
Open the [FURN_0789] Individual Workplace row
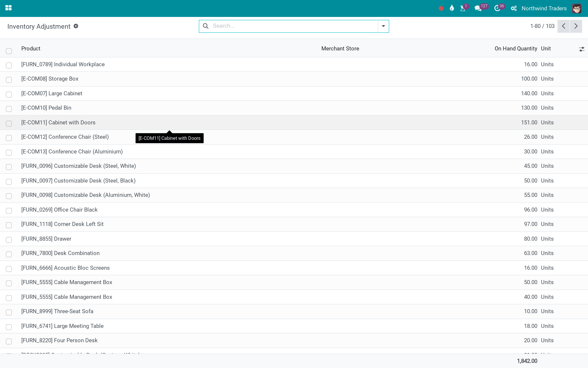pos(294,65)
